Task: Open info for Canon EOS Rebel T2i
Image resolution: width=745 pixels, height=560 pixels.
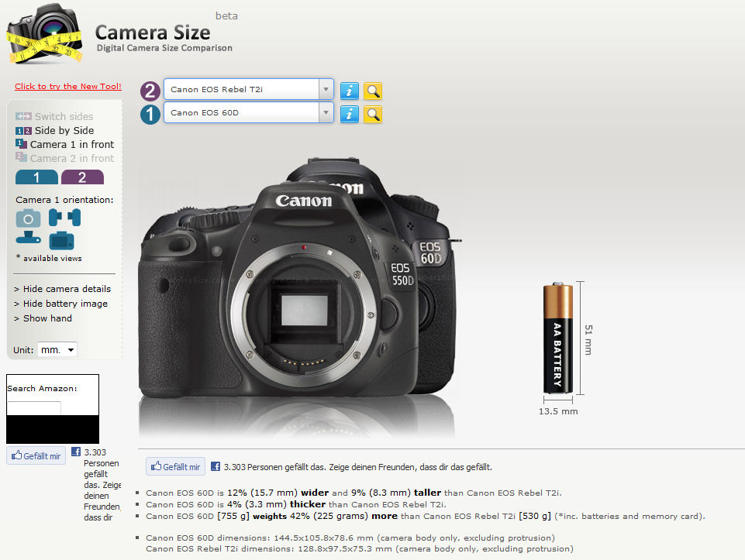Action: (349, 91)
